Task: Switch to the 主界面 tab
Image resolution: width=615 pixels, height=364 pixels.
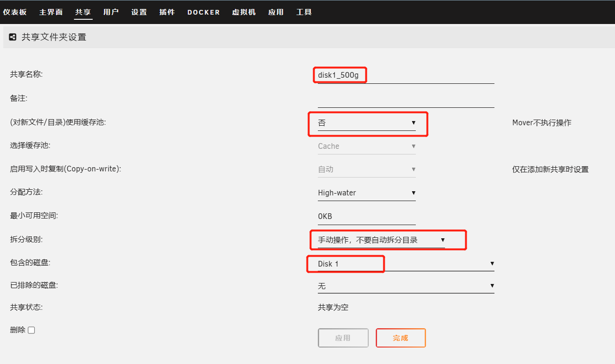Action: [51, 12]
